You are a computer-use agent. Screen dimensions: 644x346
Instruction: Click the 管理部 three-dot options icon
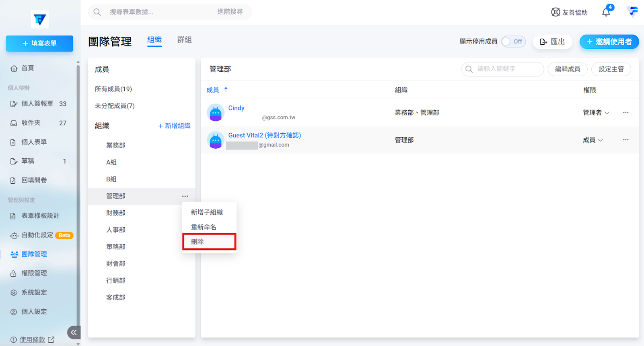pos(185,196)
